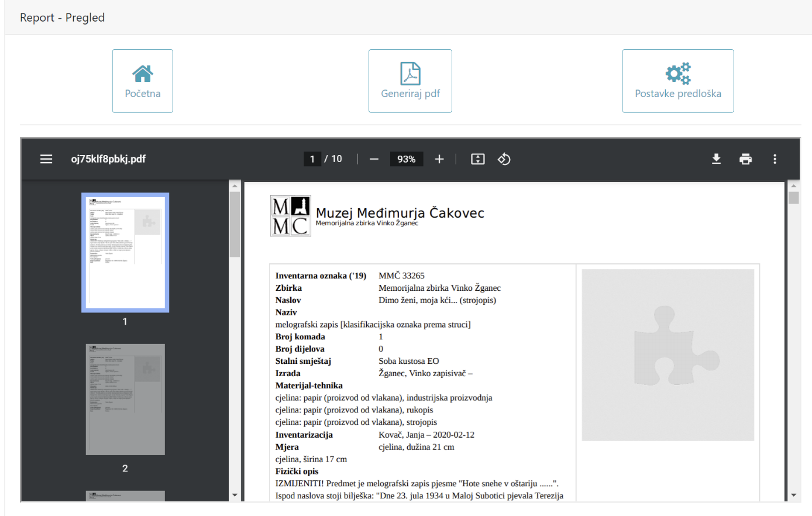812x516 pixels.
Task: Rotate the PDF page
Action: pyautogui.click(x=504, y=159)
